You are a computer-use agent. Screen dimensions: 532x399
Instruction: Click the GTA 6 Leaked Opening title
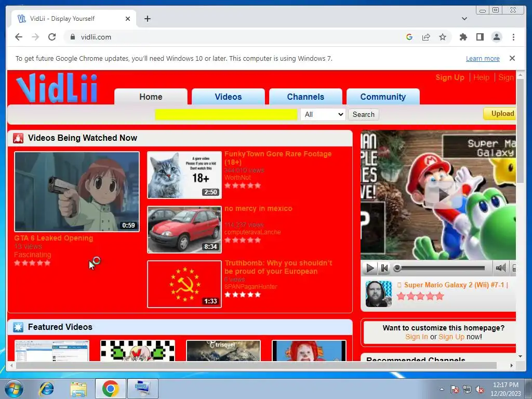54,238
